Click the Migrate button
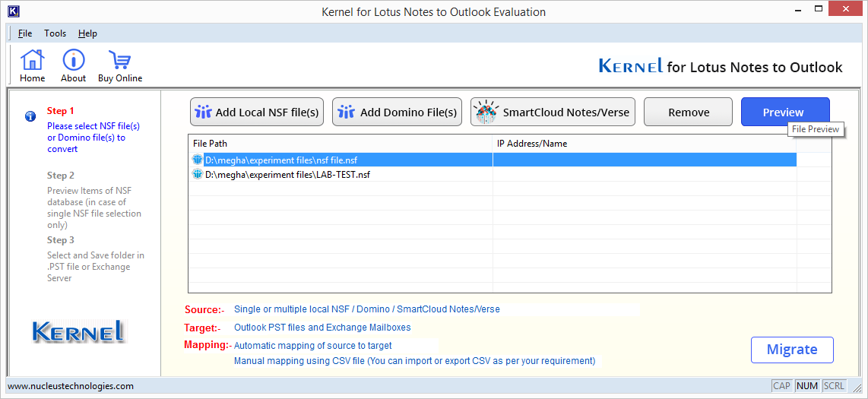The height and width of the screenshot is (399, 868). coord(792,350)
